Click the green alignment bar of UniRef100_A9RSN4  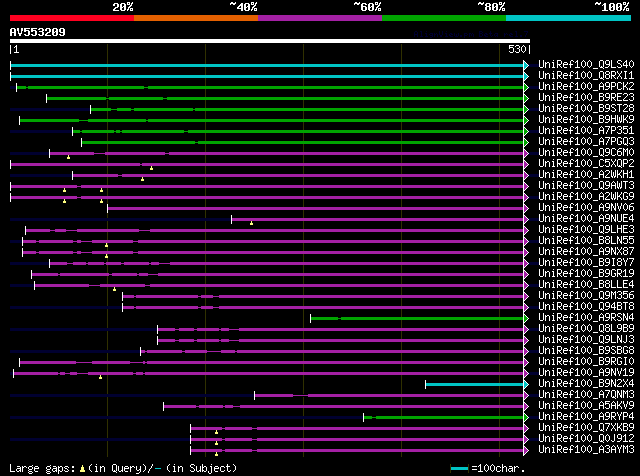click(417, 318)
